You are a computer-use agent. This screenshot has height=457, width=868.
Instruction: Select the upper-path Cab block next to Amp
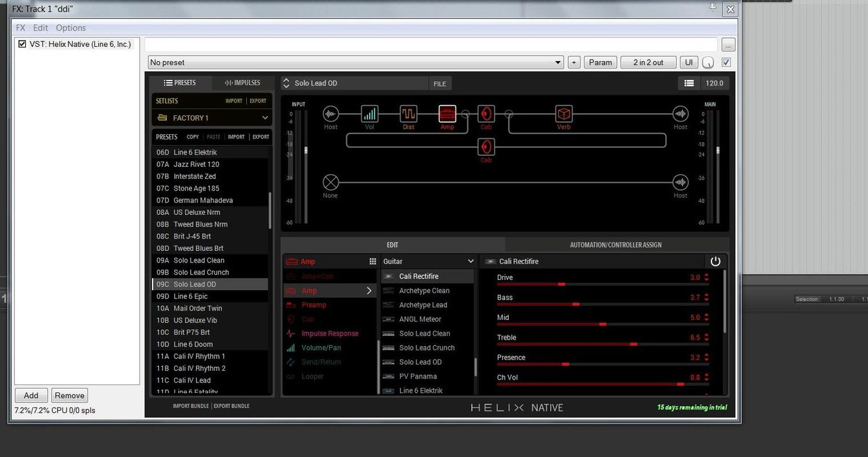[x=486, y=113]
